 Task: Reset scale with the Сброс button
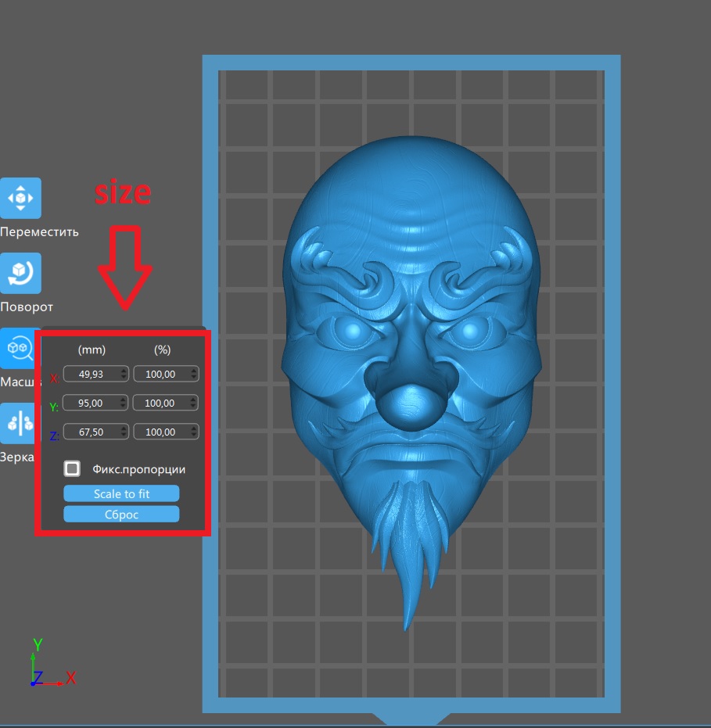click(x=121, y=515)
